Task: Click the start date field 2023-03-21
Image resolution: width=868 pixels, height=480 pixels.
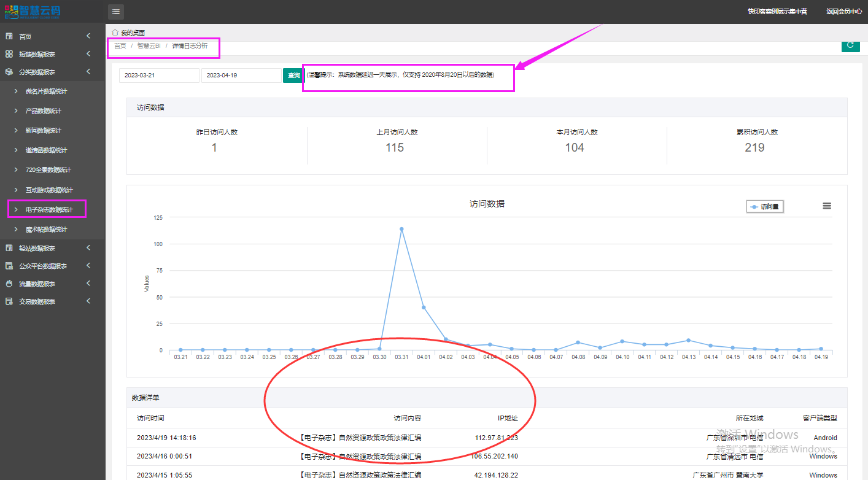Action: coord(159,75)
